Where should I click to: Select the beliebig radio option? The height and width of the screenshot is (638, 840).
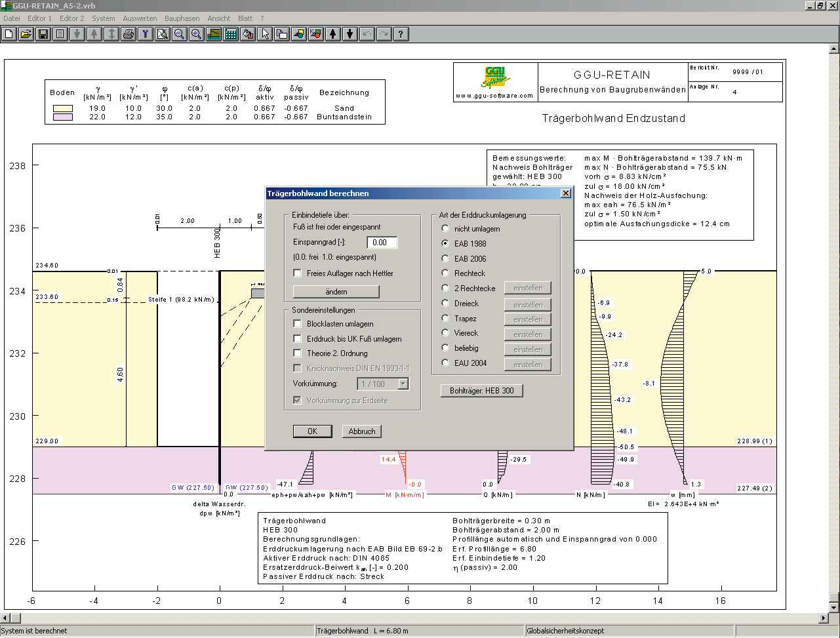click(x=446, y=348)
